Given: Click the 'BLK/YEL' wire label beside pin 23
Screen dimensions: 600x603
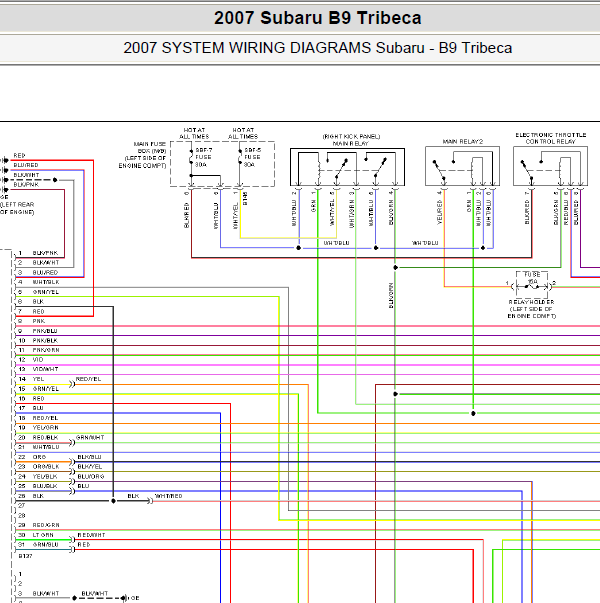Looking at the screenshot, I should [90, 466].
